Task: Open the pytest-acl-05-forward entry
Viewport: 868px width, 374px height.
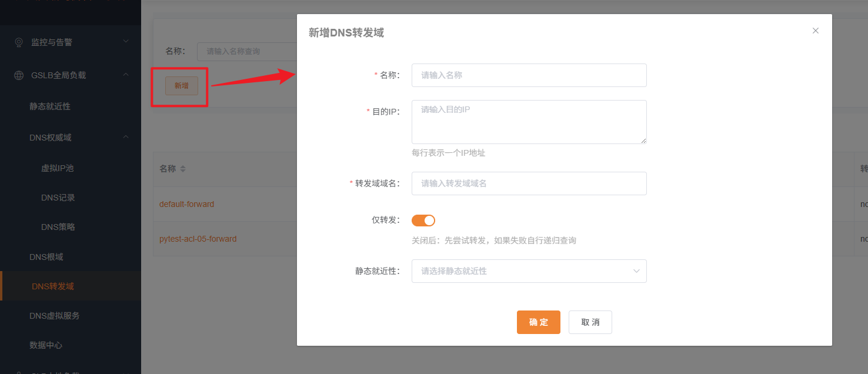Action: [197, 239]
